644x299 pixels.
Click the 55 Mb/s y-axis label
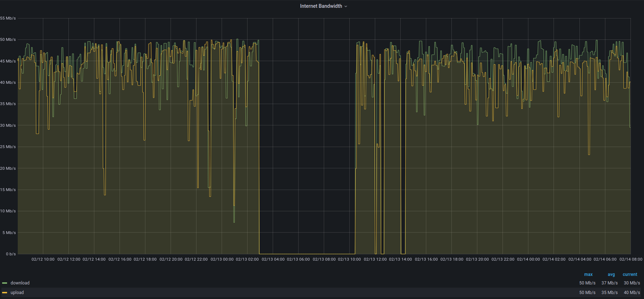tap(8, 18)
